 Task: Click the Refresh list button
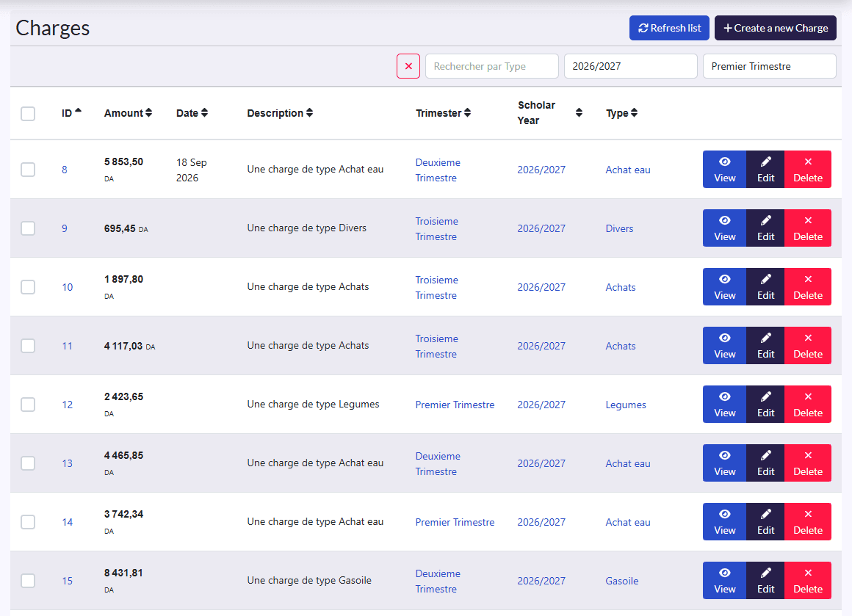pyautogui.click(x=669, y=28)
